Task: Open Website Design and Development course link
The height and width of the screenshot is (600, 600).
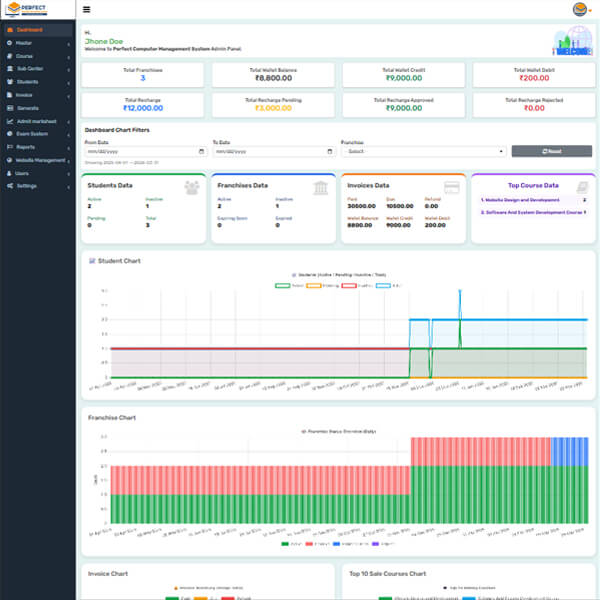Action: tap(530, 200)
